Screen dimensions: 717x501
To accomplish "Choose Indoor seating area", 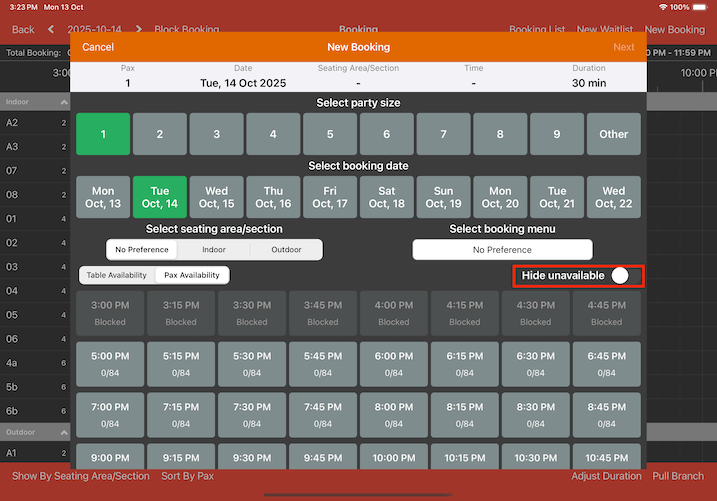I will [x=214, y=250].
